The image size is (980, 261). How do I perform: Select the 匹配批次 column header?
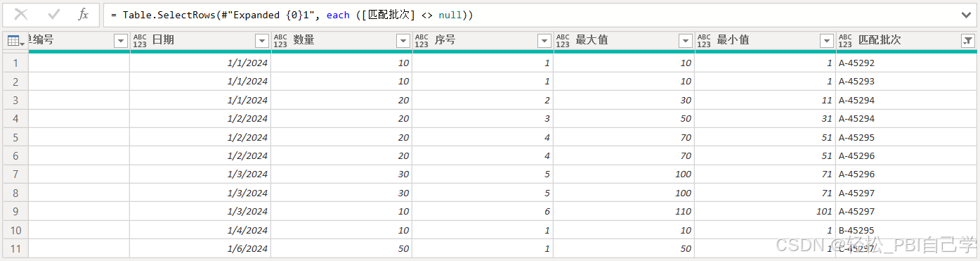(906, 41)
